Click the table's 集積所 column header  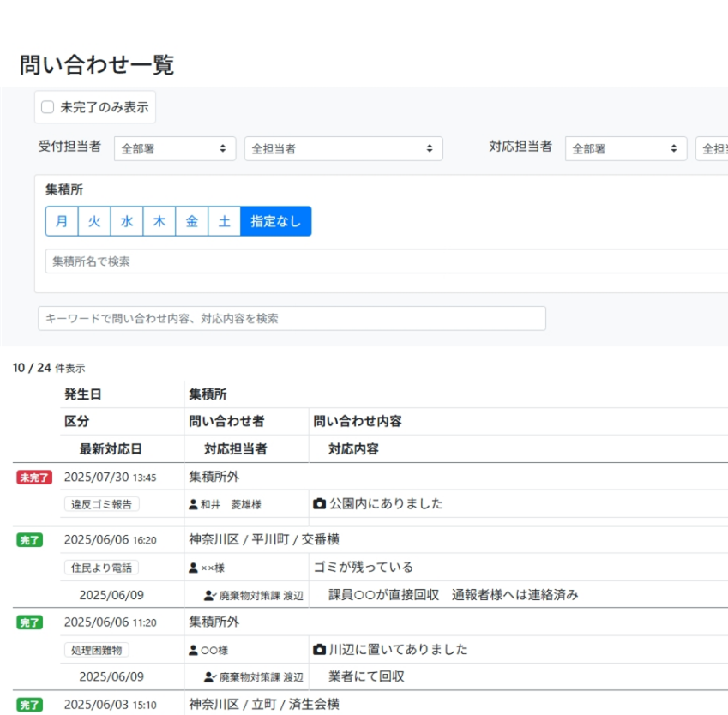(208, 394)
